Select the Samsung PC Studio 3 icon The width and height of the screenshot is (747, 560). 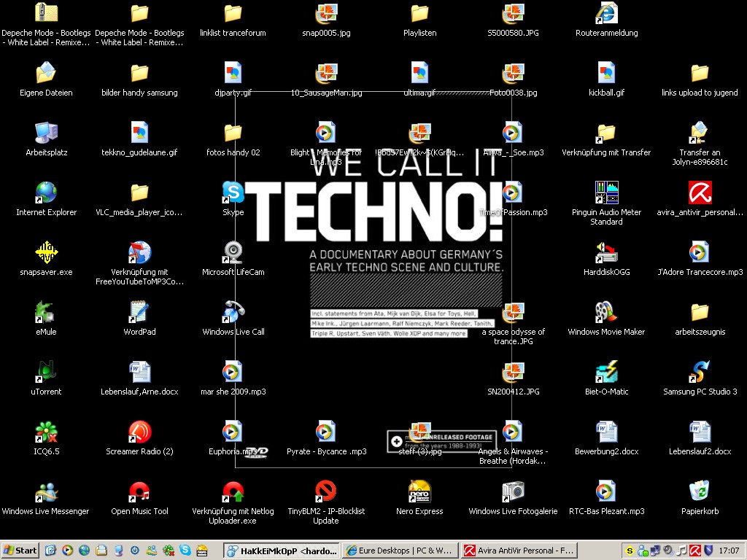click(700, 372)
